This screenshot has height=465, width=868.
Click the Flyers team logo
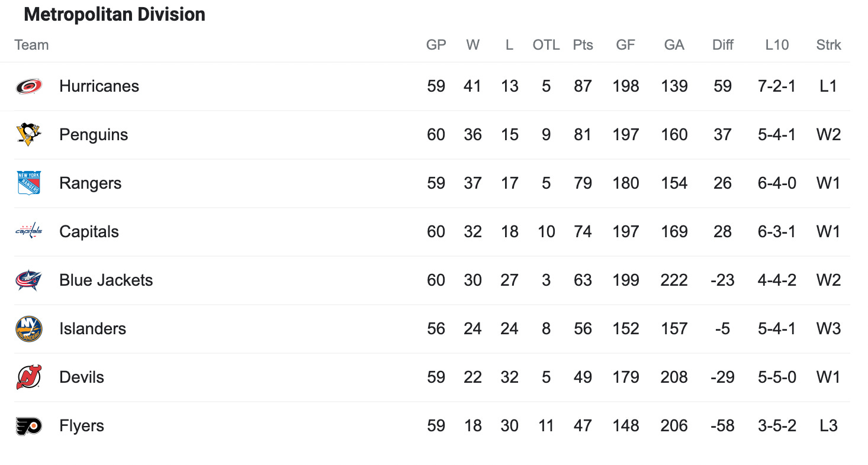tap(28, 426)
